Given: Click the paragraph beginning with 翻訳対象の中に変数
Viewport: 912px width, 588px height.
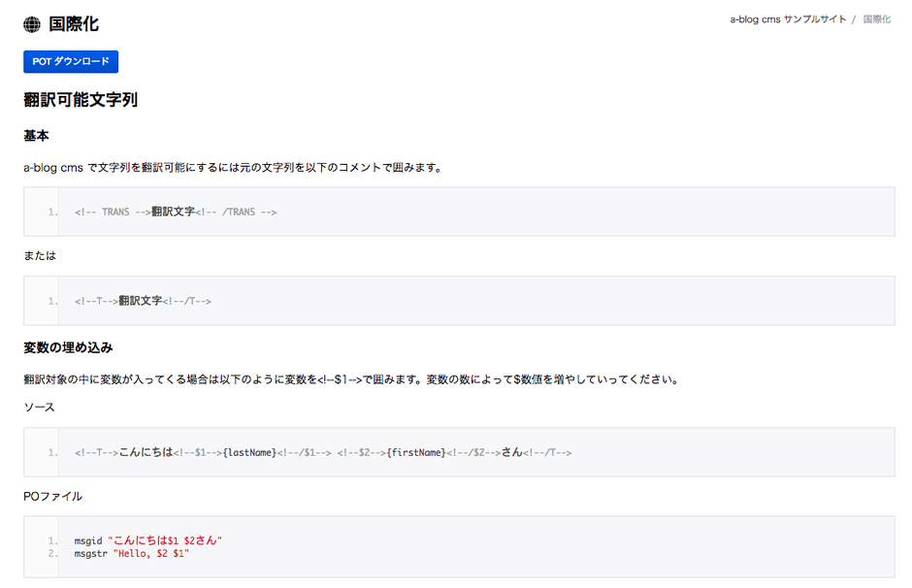Looking at the screenshot, I should pyautogui.click(x=349, y=379).
